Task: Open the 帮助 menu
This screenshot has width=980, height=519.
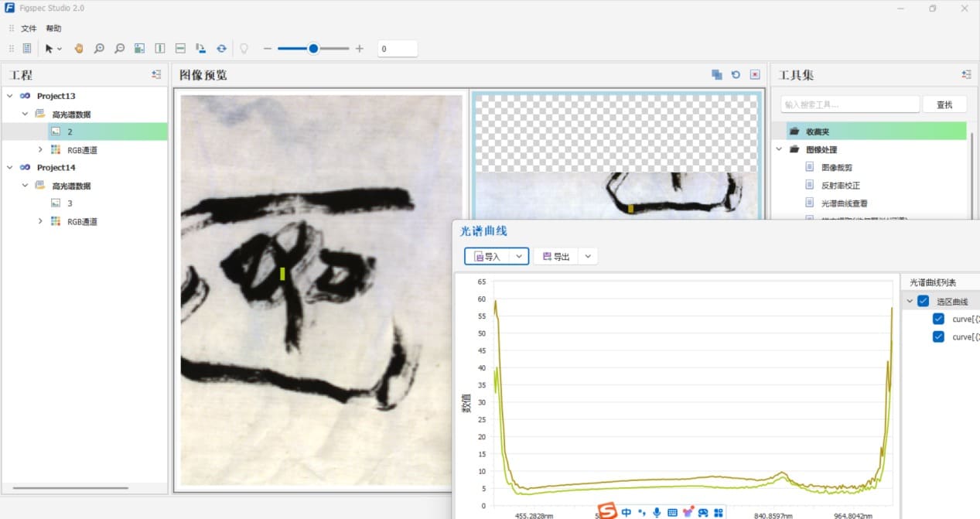Action: point(53,29)
